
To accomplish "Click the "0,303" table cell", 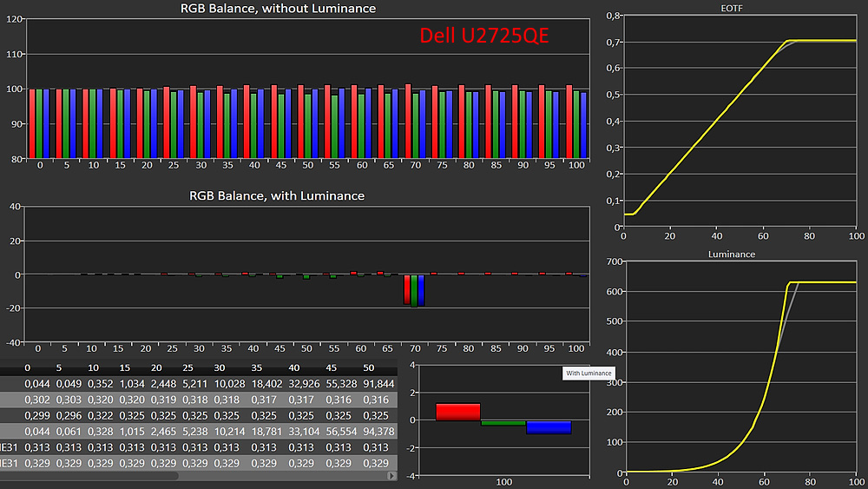I will (x=69, y=400).
